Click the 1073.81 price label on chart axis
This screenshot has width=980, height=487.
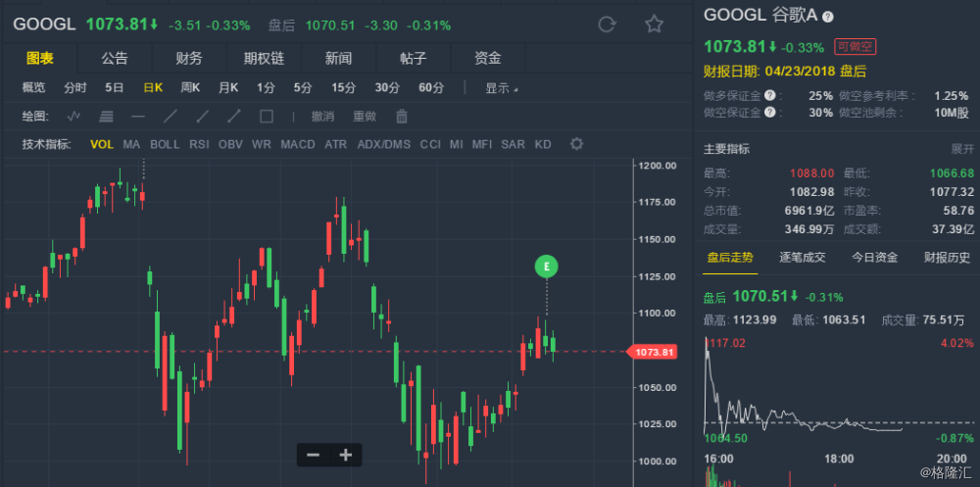[x=652, y=352]
